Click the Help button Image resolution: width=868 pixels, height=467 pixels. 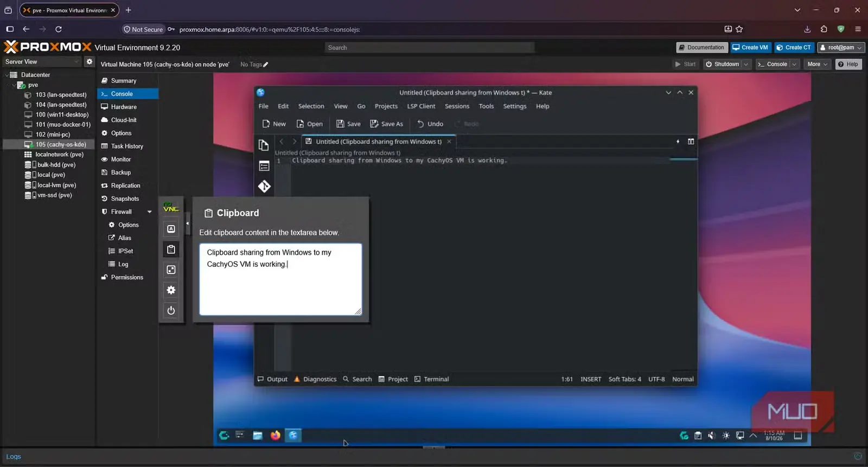(x=848, y=64)
